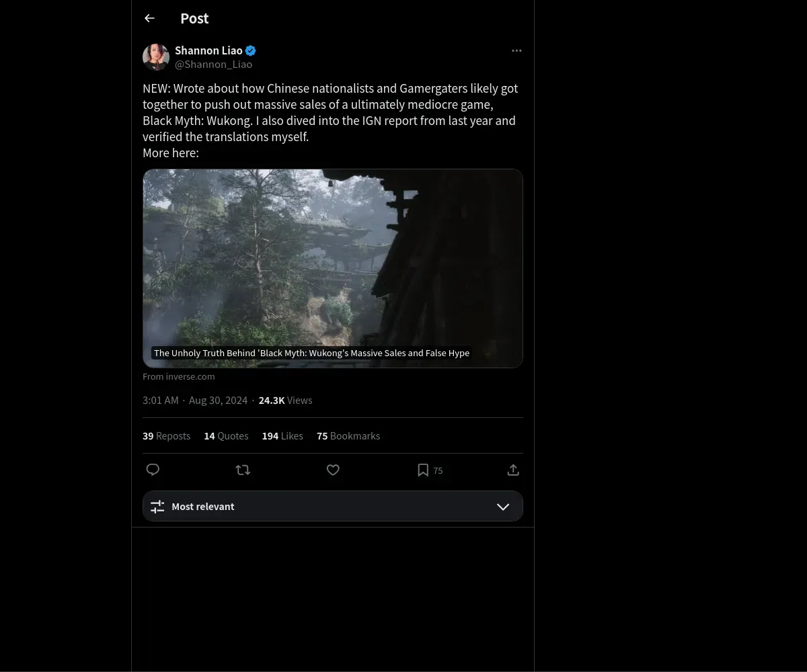The image size is (807, 672).
Task: Repost using the retweet arrows icon
Action: pyautogui.click(x=243, y=470)
